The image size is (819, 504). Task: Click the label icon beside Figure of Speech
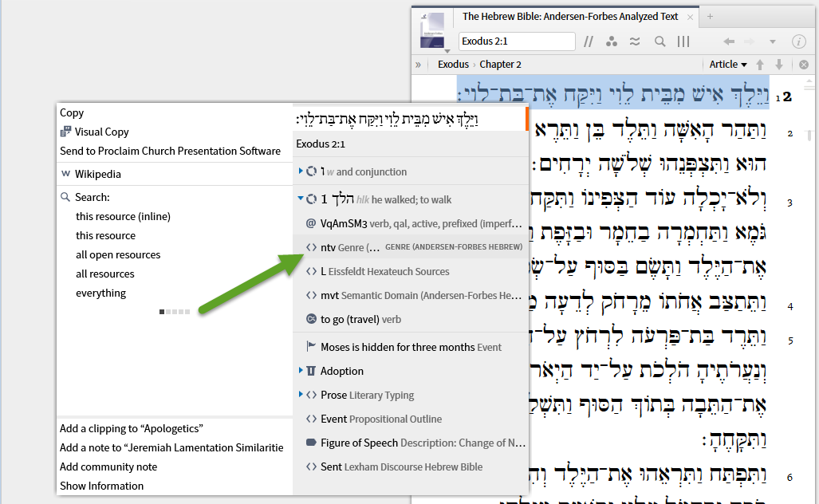click(311, 443)
